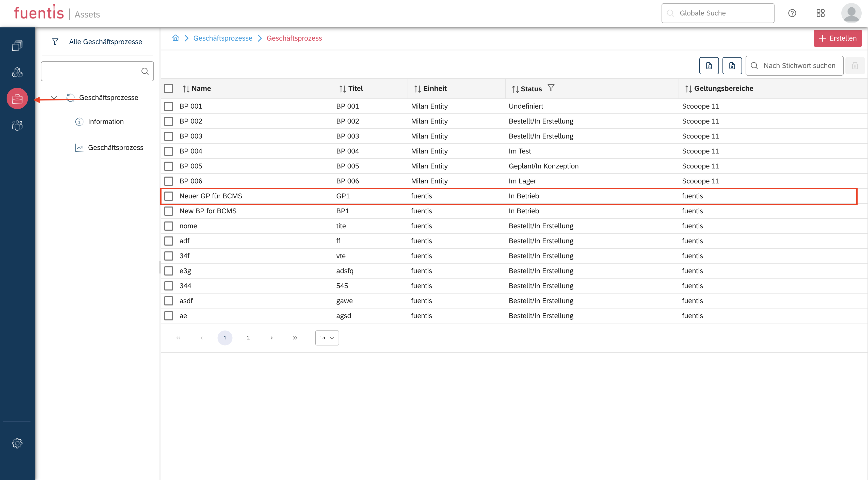Toggle the select-all header checkbox

pos(168,89)
